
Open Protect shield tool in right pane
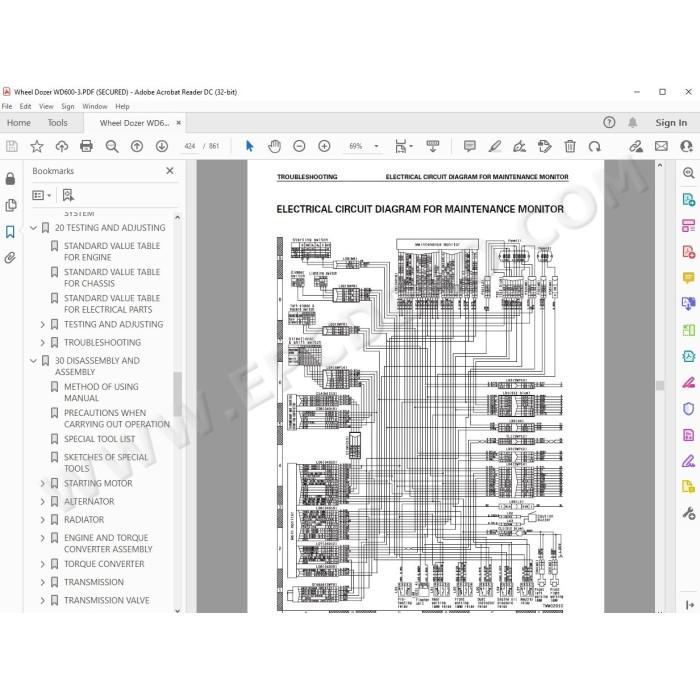pyautogui.click(x=688, y=408)
